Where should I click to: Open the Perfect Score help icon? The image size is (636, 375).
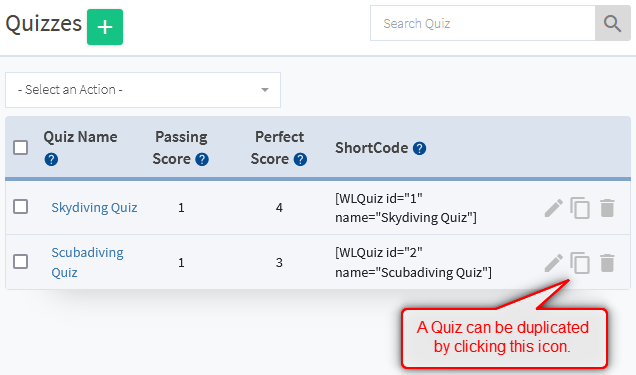point(300,159)
